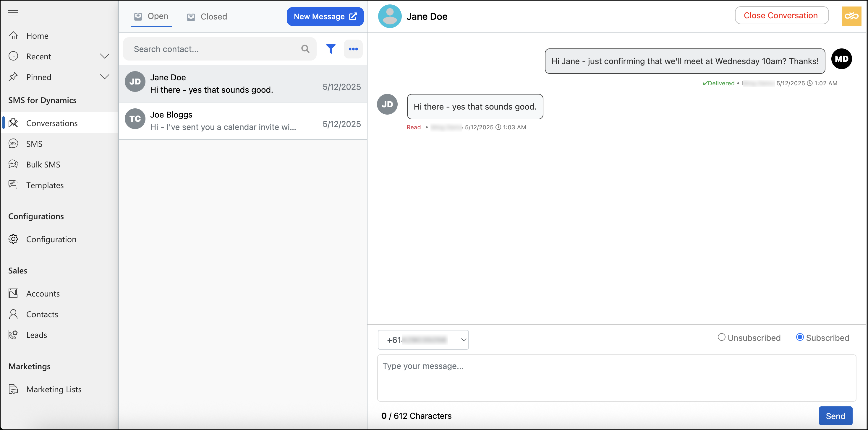This screenshot has height=430, width=868.
Task: Switch to the Closed conversations tab
Action: (207, 16)
